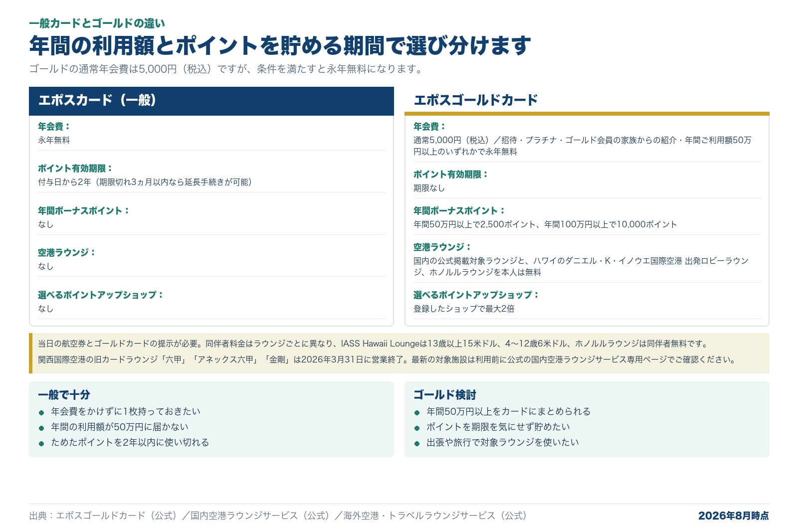Click the gold card's 空港ラウンジ description
Image resolution: width=798 pixels, height=532 pixels.
581,266
